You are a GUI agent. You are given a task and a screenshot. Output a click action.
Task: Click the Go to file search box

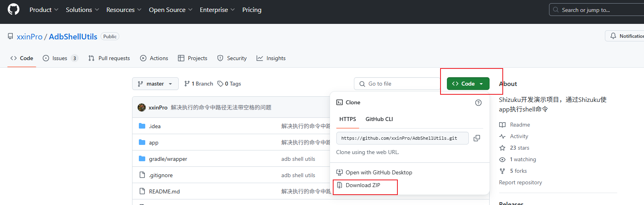397,84
